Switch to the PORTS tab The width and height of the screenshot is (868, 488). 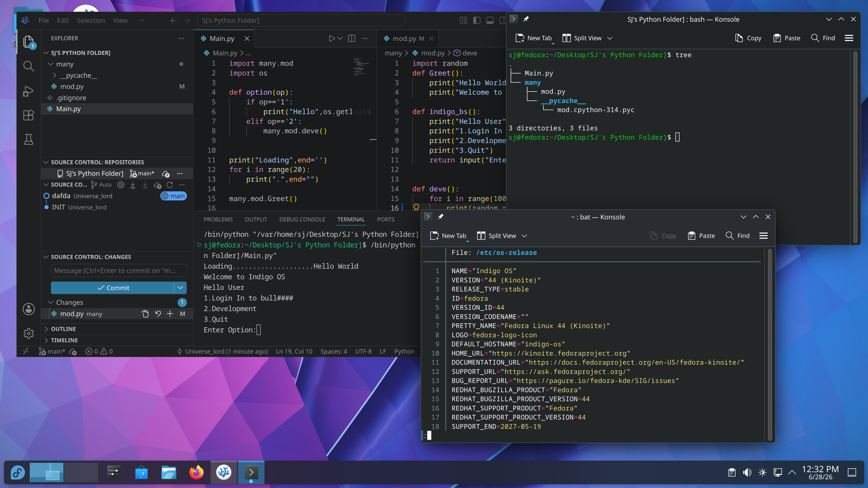point(385,219)
